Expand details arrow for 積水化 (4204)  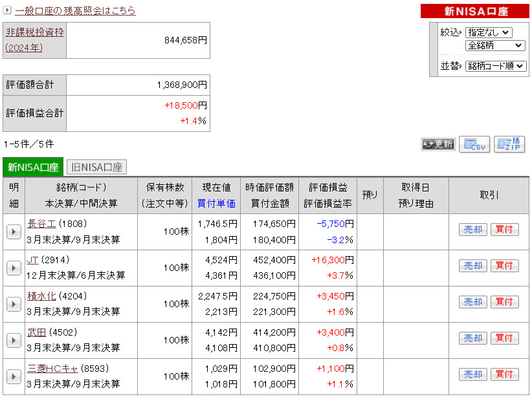coord(14,304)
